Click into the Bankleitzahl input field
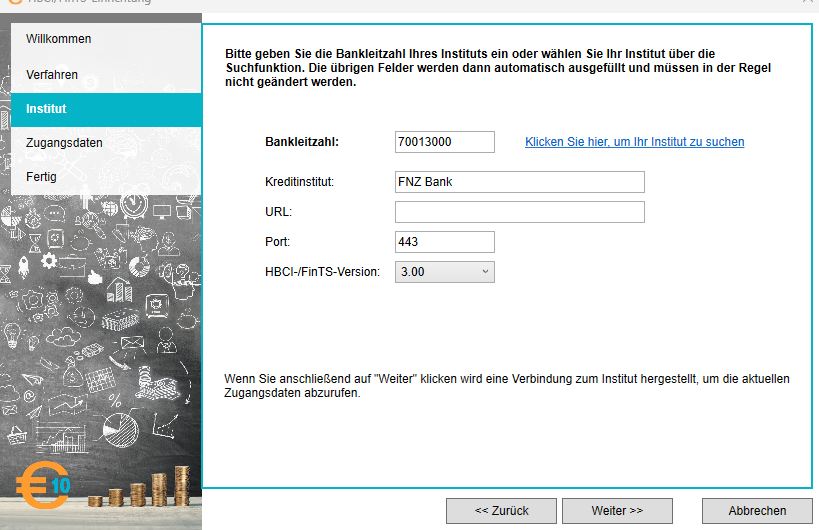This screenshot has height=530, width=819. pyautogui.click(x=444, y=142)
